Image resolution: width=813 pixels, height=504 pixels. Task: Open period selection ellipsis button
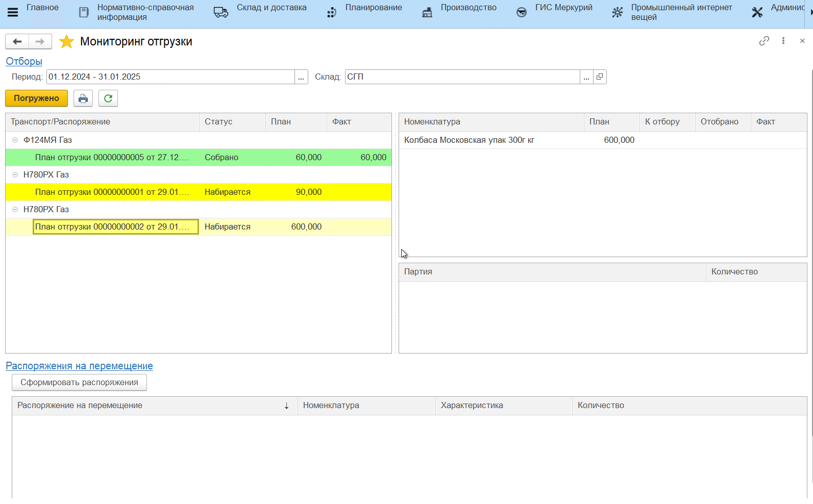301,77
